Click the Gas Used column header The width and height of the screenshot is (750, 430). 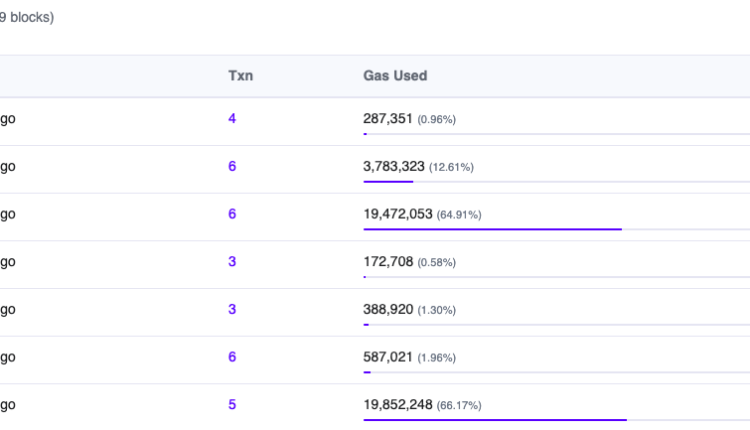coord(395,76)
